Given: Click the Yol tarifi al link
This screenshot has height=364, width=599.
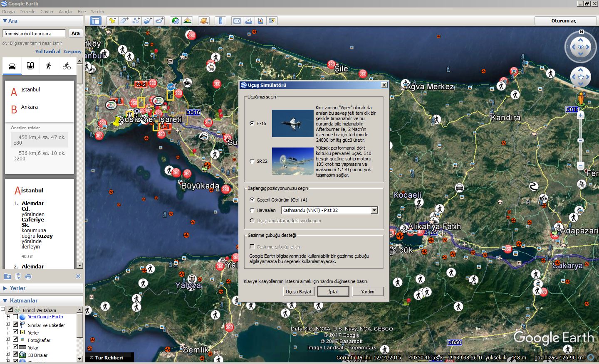Looking at the screenshot, I should [48, 52].
